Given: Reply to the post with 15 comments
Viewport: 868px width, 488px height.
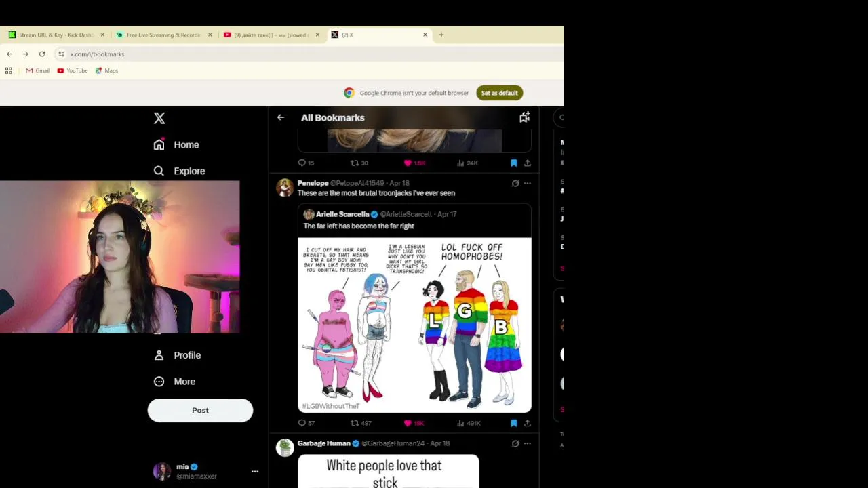Looking at the screenshot, I should [307, 163].
